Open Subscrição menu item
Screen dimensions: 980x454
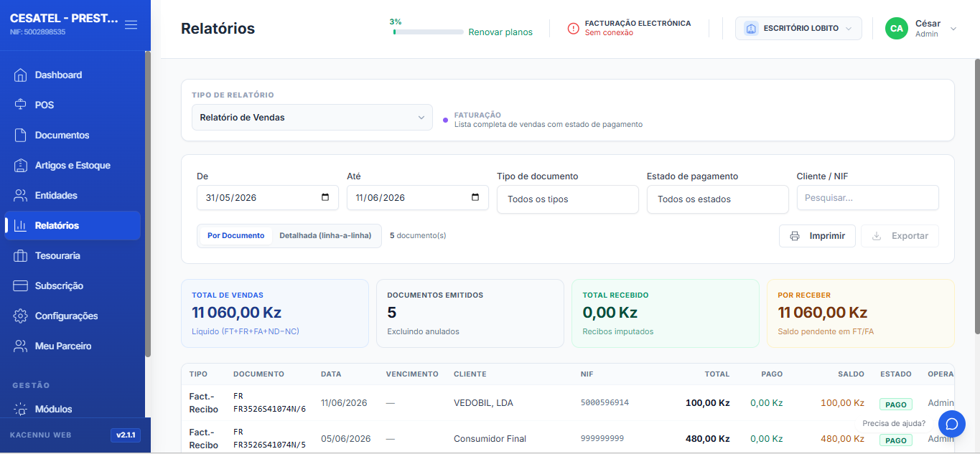[73, 285]
